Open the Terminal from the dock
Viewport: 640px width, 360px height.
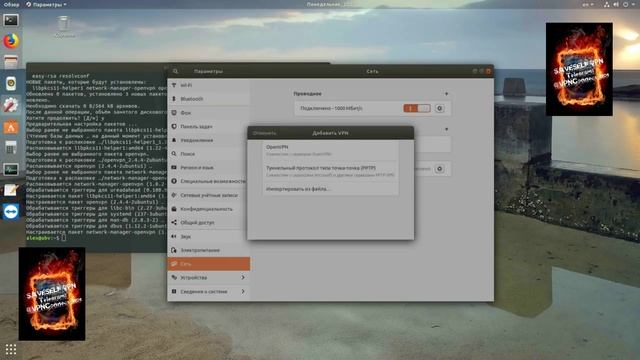pyautogui.click(x=11, y=20)
